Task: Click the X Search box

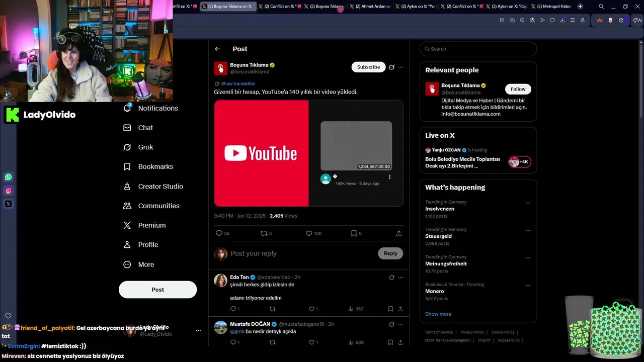Action: tap(478, 49)
